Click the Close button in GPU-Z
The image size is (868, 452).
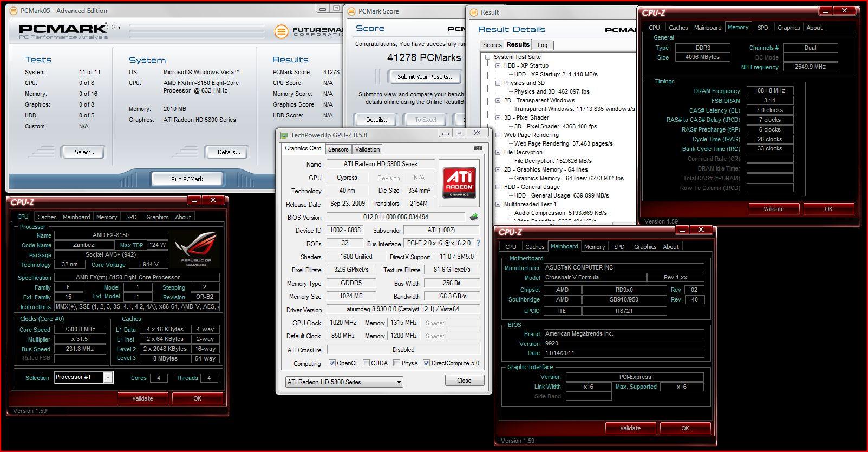464,381
